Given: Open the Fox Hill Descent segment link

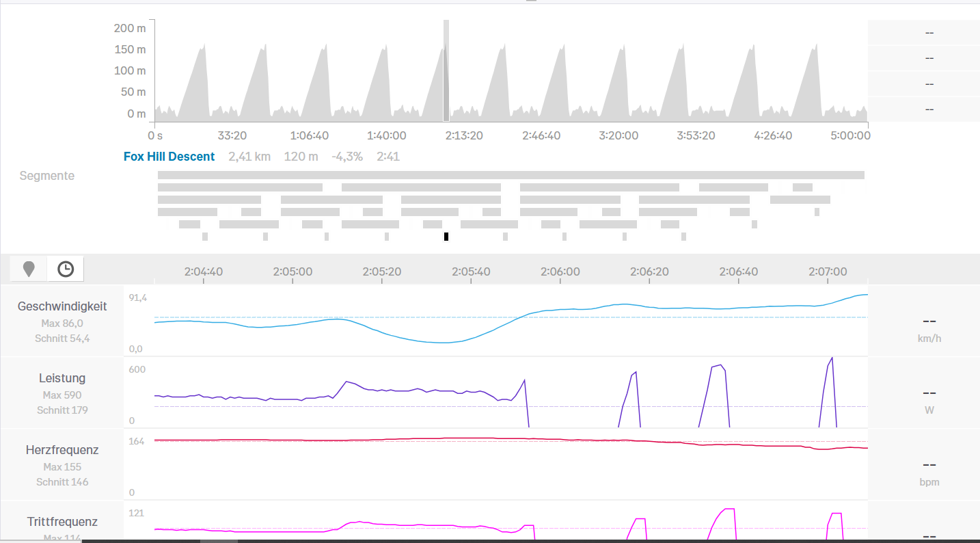Looking at the screenshot, I should (x=169, y=157).
